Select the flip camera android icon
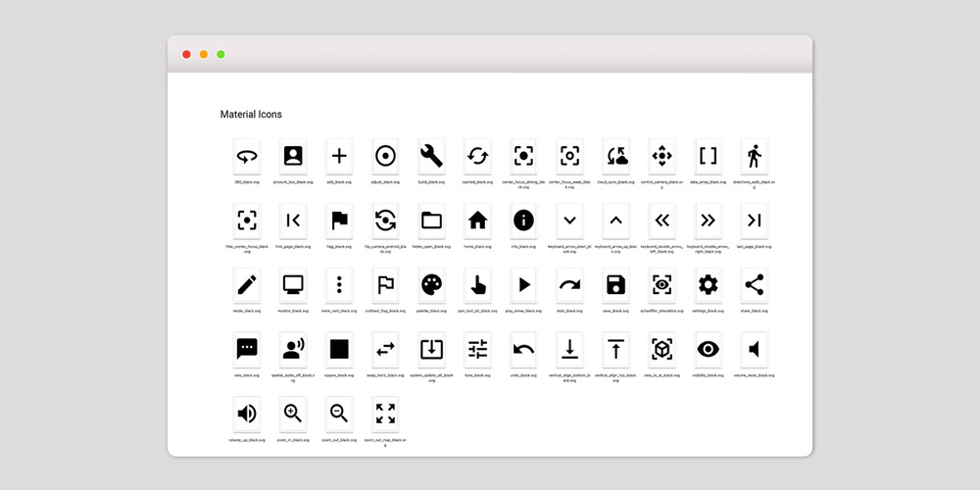Image resolution: width=980 pixels, height=490 pixels. tap(385, 220)
